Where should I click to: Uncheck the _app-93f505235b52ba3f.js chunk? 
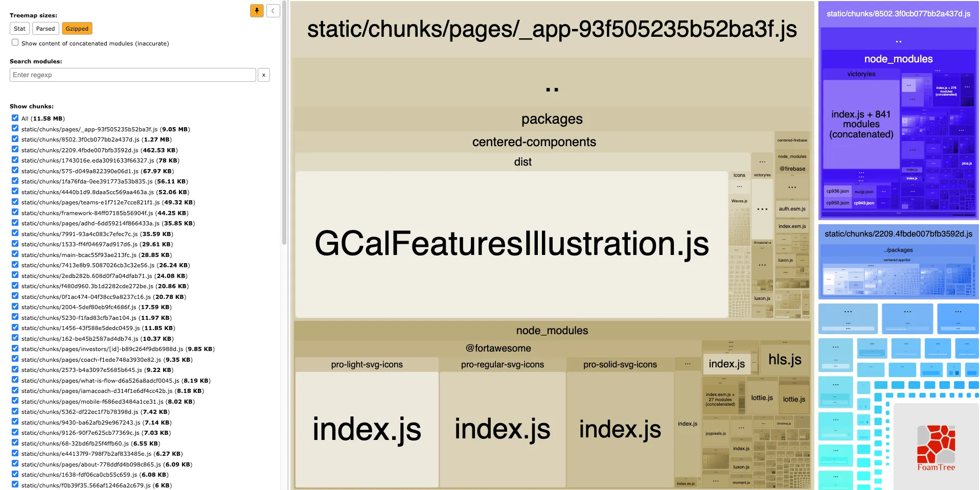click(15, 128)
